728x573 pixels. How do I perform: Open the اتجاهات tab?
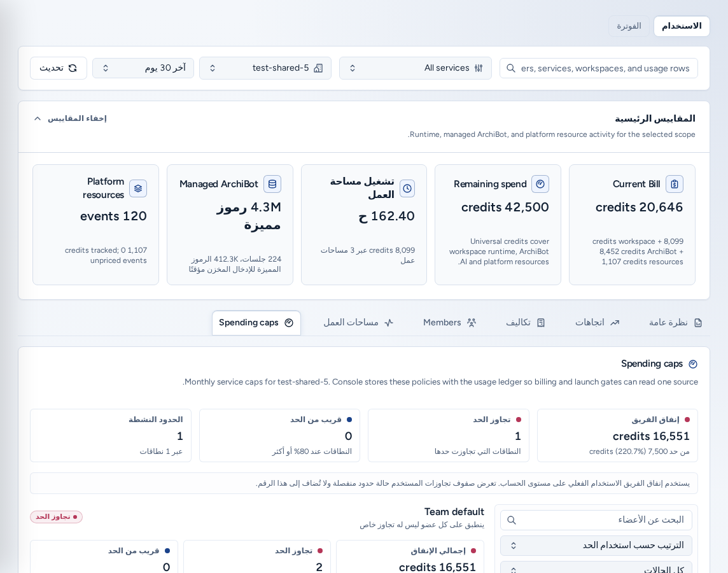click(597, 323)
